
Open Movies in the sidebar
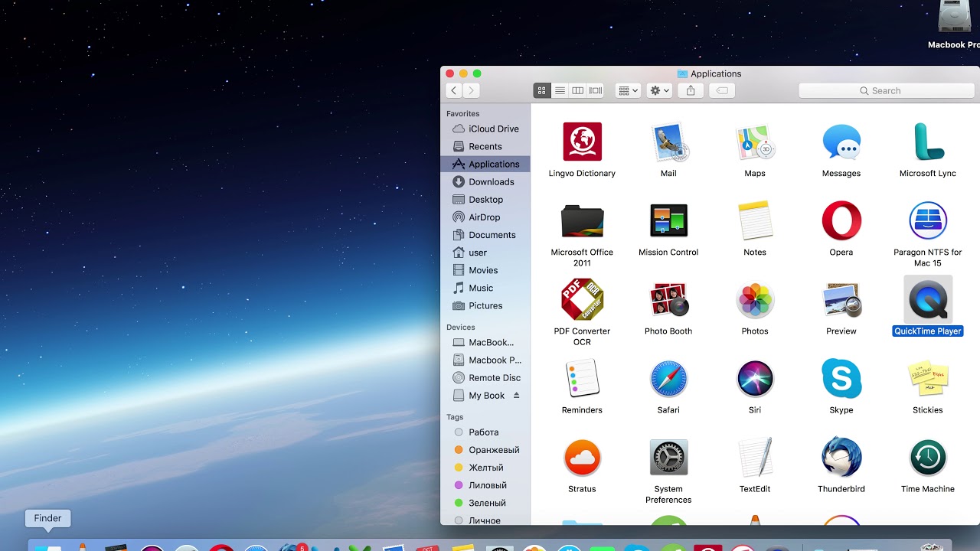[485, 269]
